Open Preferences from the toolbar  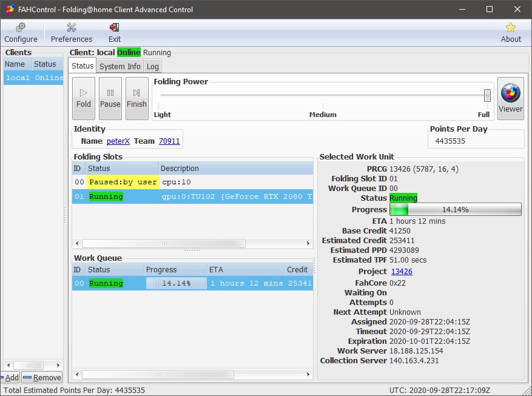point(71,33)
